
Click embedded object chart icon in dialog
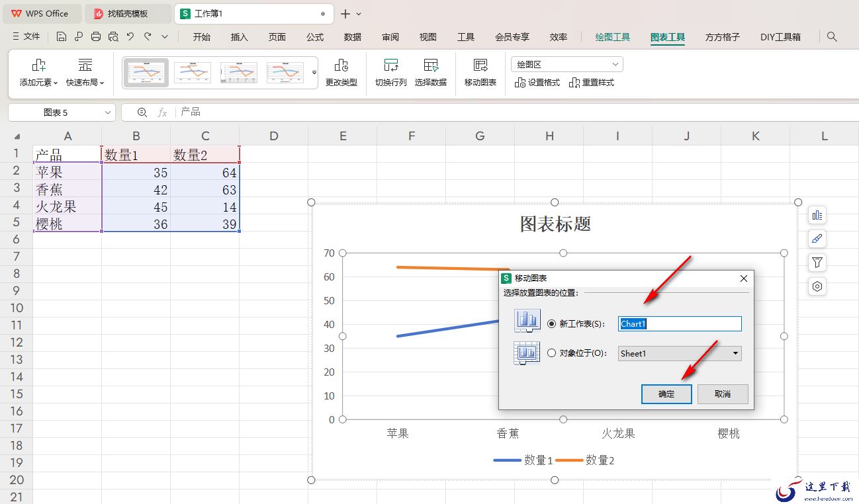pos(527,353)
